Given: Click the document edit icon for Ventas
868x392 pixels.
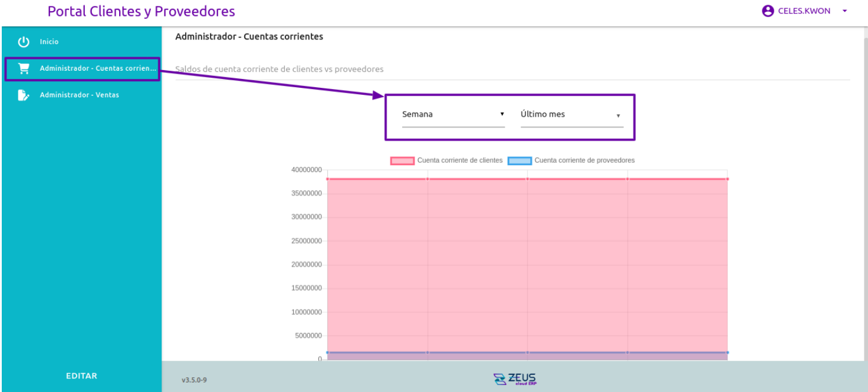Looking at the screenshot, I should click(x=24, y=95).
